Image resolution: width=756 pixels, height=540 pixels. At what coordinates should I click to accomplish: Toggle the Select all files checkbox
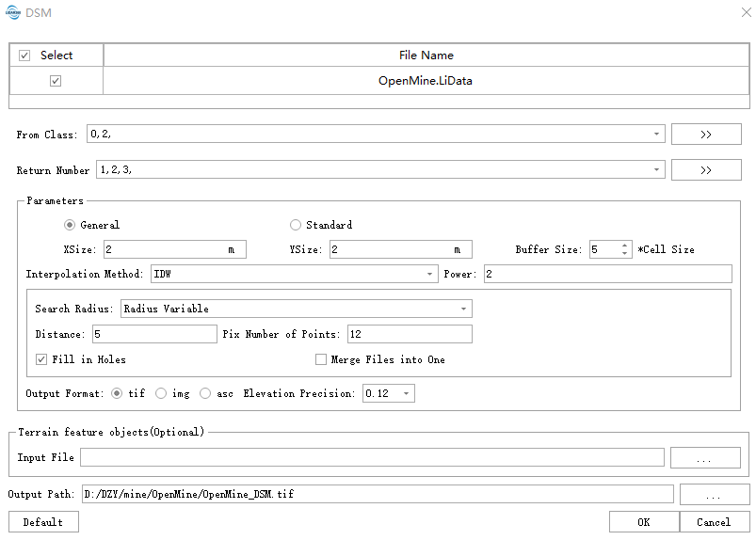pyautogui.click(x=24, y=56)
